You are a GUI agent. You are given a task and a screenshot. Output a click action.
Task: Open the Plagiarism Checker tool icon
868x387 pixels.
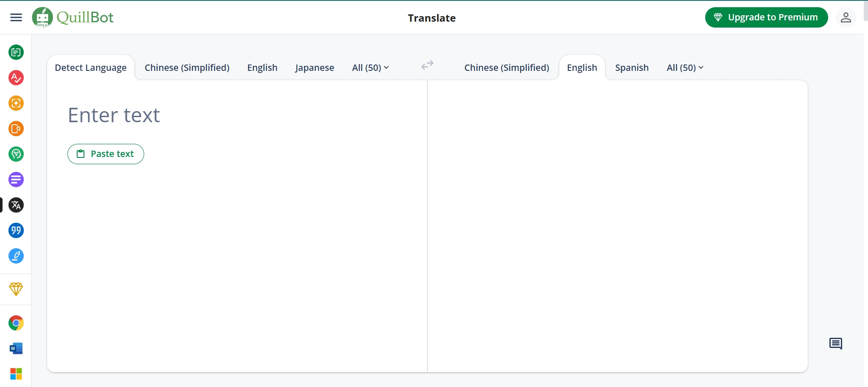point(16,129)
